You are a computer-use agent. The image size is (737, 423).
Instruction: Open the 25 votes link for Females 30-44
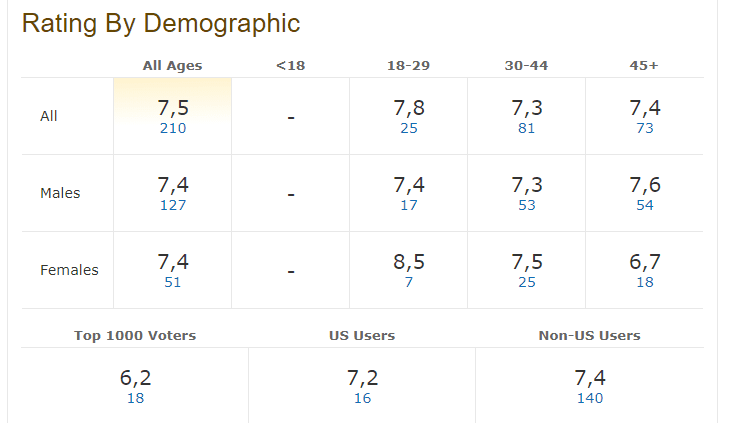pos(527,282)
